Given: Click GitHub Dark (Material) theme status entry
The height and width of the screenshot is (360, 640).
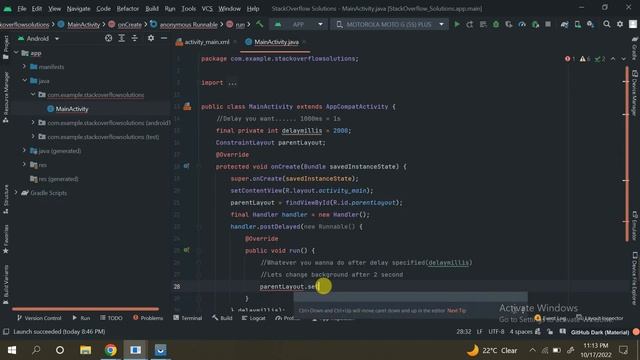Looking at the screenshot, I should pyautogui.click(x=600, y=332).
